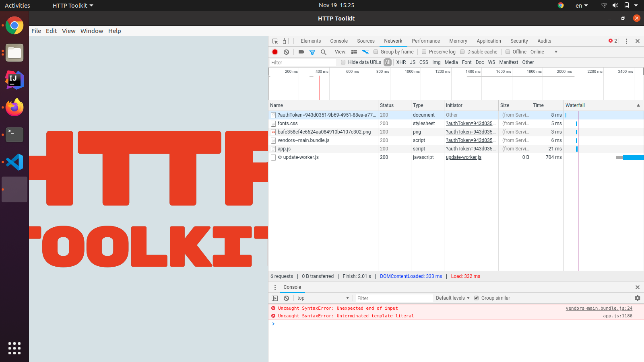Open the top frame context dropdown
This screenshot has height=362, width=644.
[323, 298]
